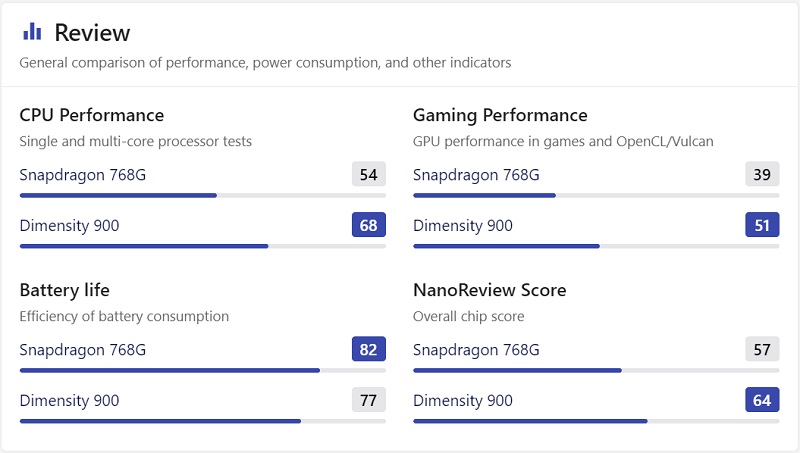This screenshot has width=800, height=453.
Task: Click Dimensity 900 gaming score badge 51
Action: pyautogui.click(x=762, y=225)
